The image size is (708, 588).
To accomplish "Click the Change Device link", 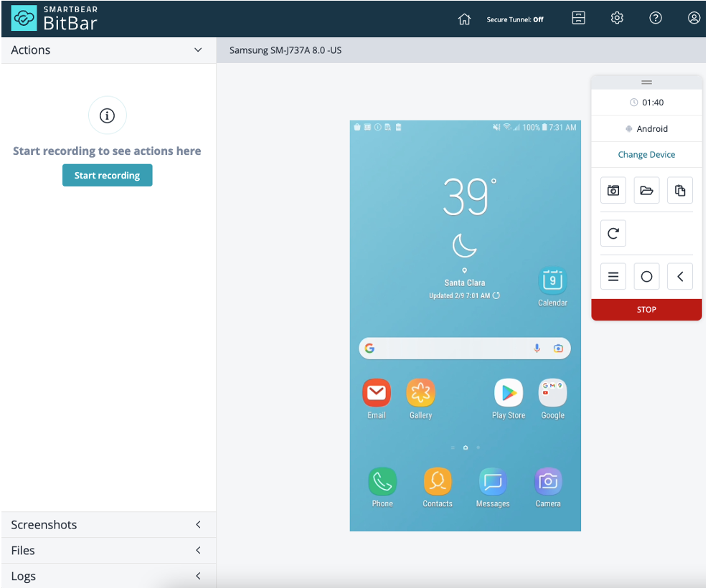I will click(646, 155).
